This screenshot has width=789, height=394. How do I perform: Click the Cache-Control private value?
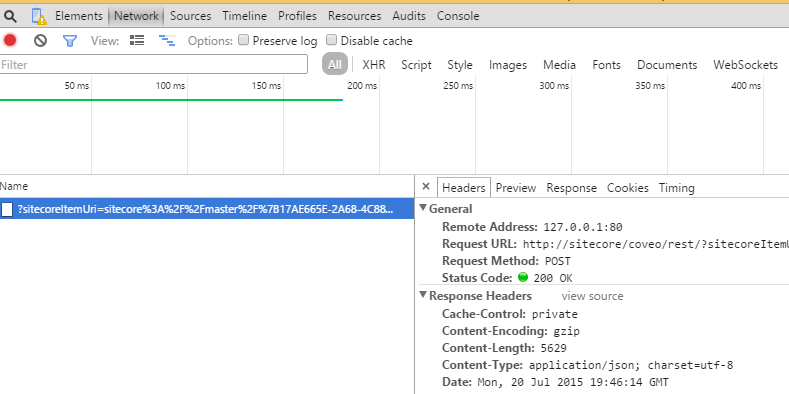pyautogui.click(x=555, y=314)
